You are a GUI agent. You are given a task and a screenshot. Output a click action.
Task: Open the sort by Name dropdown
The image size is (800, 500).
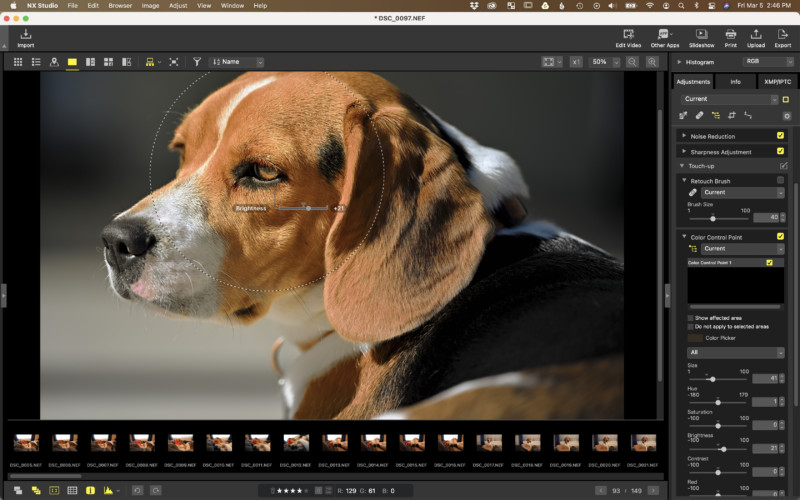(x=237, y=62)
